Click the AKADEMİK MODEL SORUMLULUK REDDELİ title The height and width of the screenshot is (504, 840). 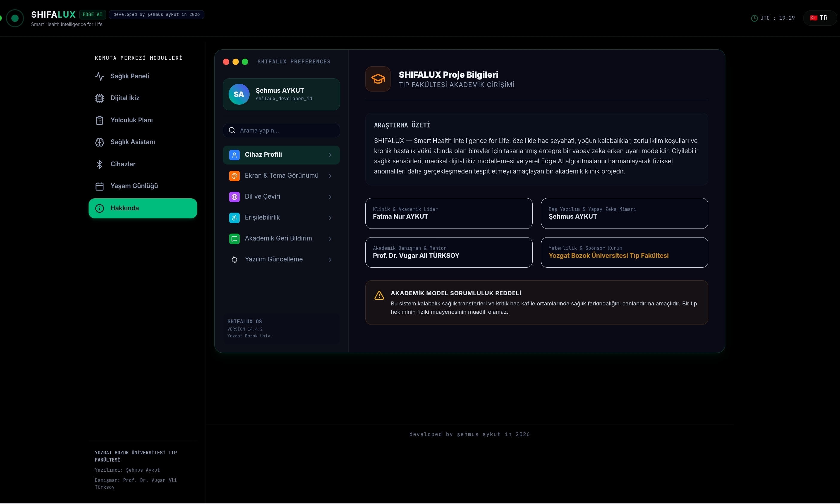[x=456, y=293]
